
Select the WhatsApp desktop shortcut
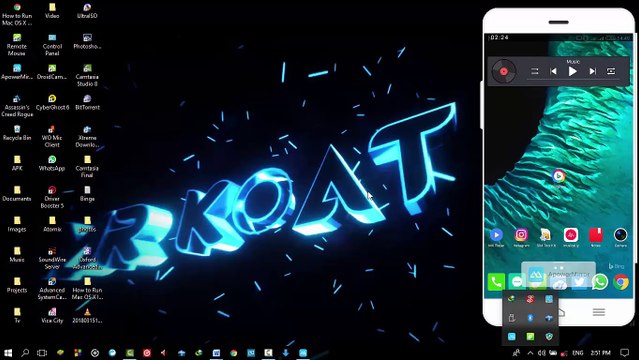pyautogui.click(x=52, y=163)
